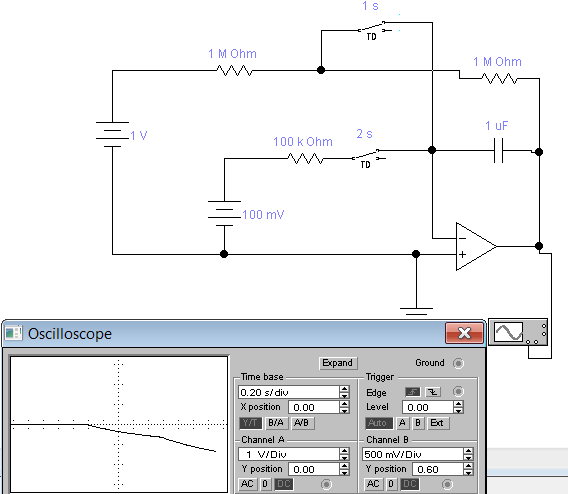Click the Channel A Y position field
Viewport: 568px width, 494px height.
coord(314,469)
